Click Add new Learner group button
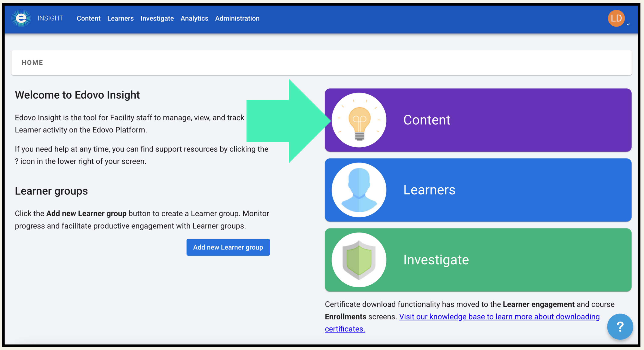Viewport: 644px width, 350px height. pos(228,247)
